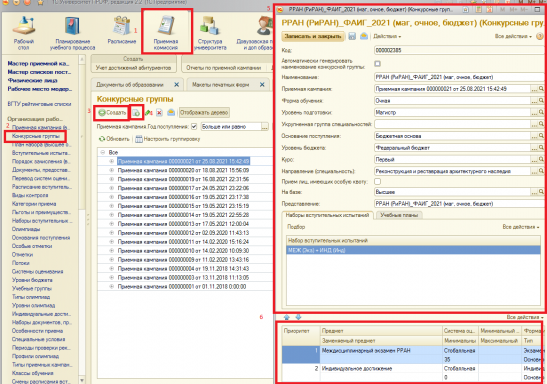Open the Приемная комиссия section

coord(166,32)
